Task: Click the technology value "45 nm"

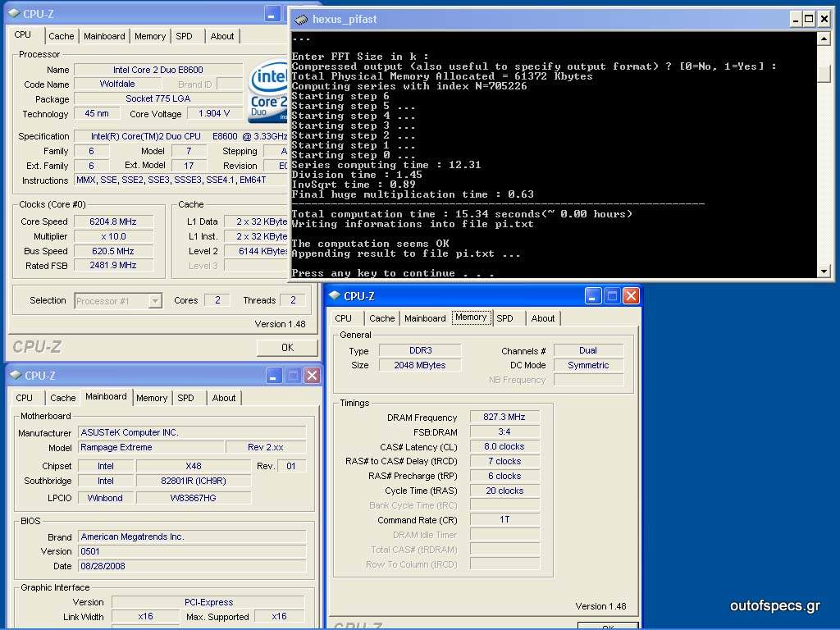Action: pos(97,113)
